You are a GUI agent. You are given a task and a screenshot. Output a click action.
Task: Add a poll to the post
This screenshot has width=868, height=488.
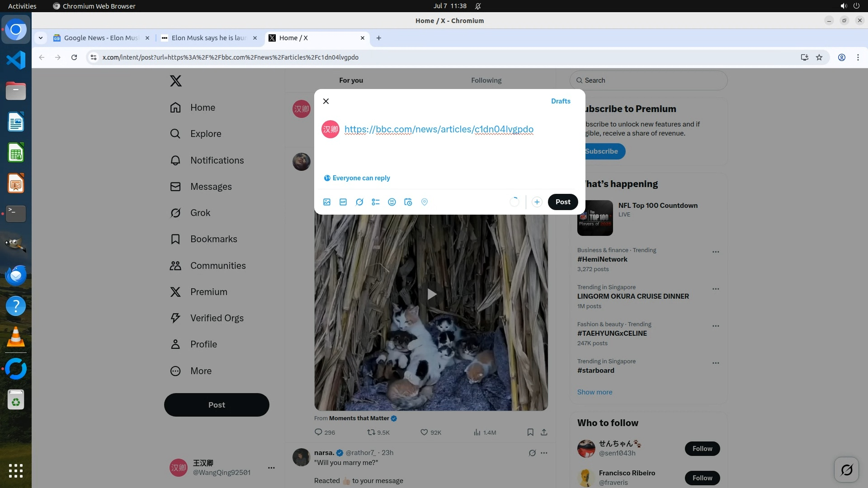376,202
